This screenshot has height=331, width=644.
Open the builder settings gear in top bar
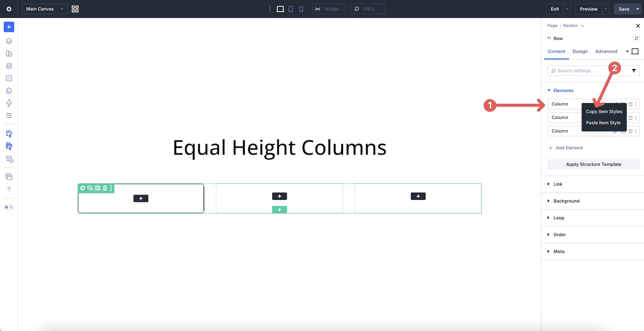click(x=9, y=9)
